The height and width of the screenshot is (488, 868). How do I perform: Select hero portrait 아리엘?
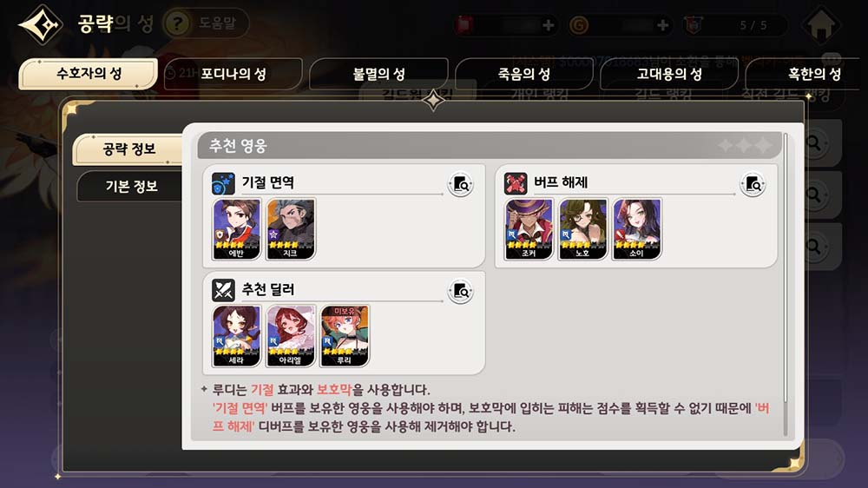pos(291,336)
